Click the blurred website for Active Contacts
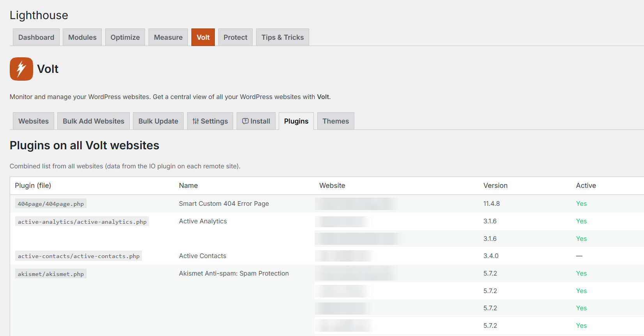 (x=345, y=256)
